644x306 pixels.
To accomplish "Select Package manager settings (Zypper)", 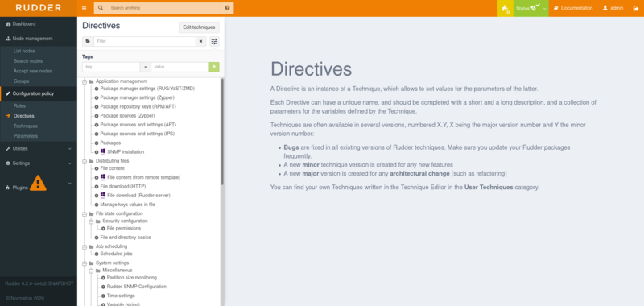I will (137, 97).
